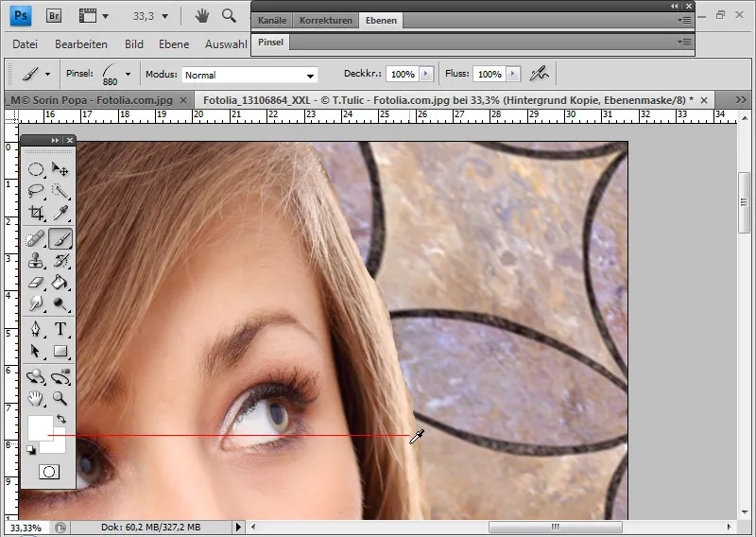
Task: Select the Healing Brush tool
Action: tap(36, 239)
